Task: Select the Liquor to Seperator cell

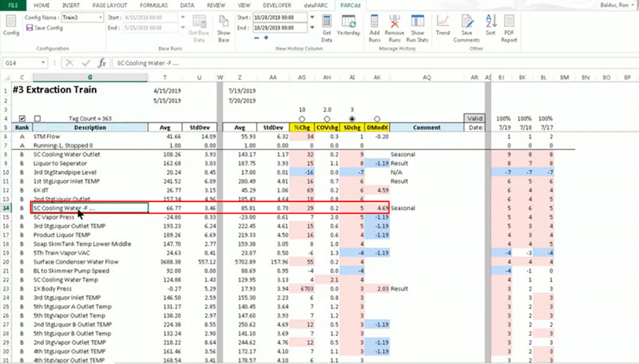Action: tap(90, 164)
